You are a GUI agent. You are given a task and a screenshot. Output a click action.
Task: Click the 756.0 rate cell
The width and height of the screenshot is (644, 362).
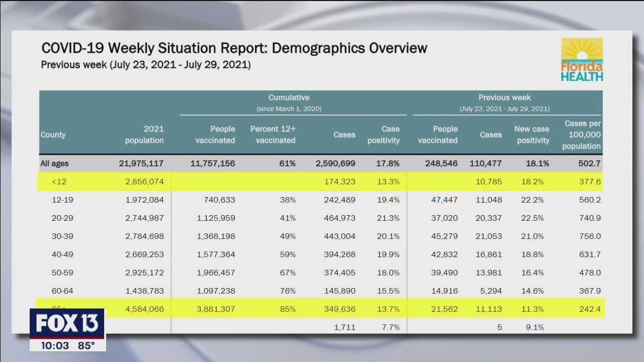coord(590,236)
